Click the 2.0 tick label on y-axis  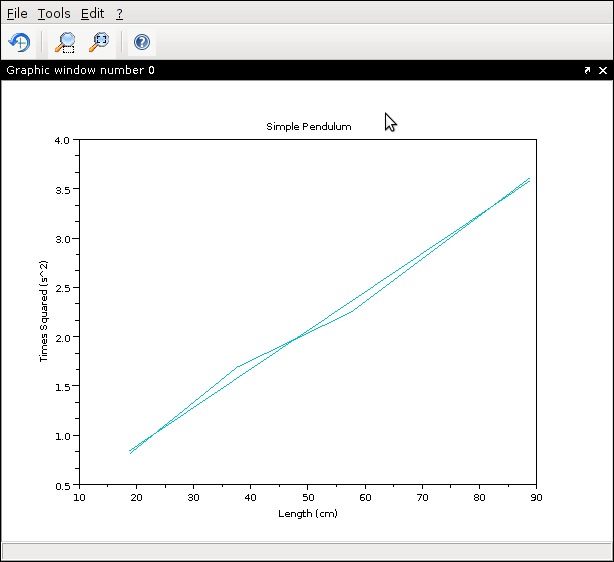coord(62,337)
